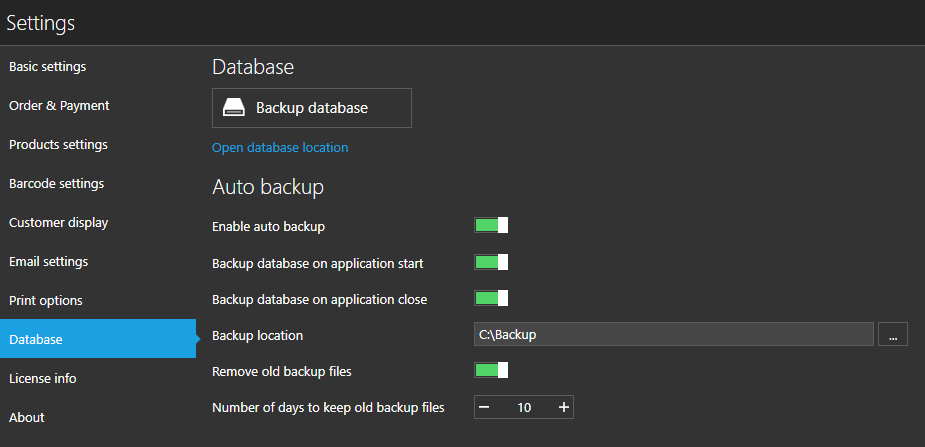
Task: Select Print options in sidebar
Action: [46, 301]
